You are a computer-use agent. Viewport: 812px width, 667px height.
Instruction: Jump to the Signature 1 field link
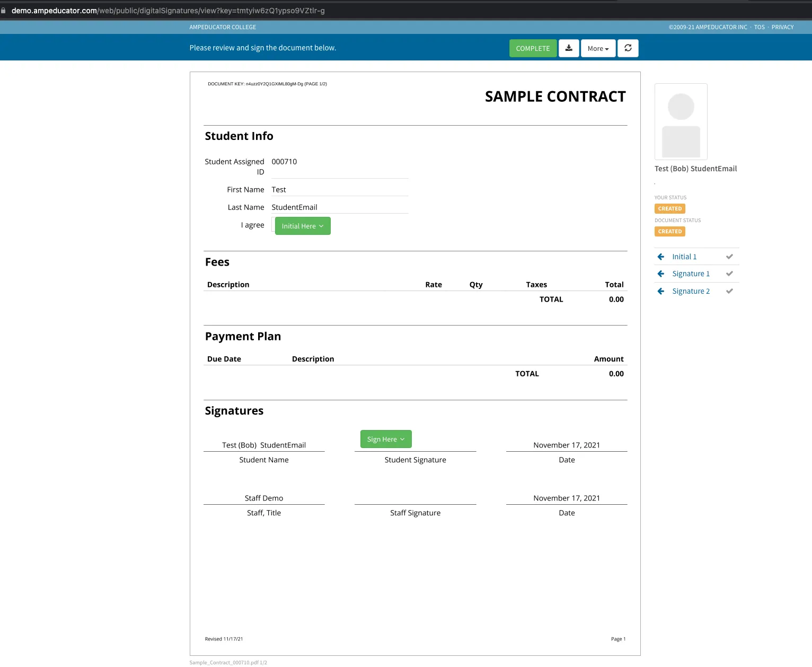pos(691,274)
